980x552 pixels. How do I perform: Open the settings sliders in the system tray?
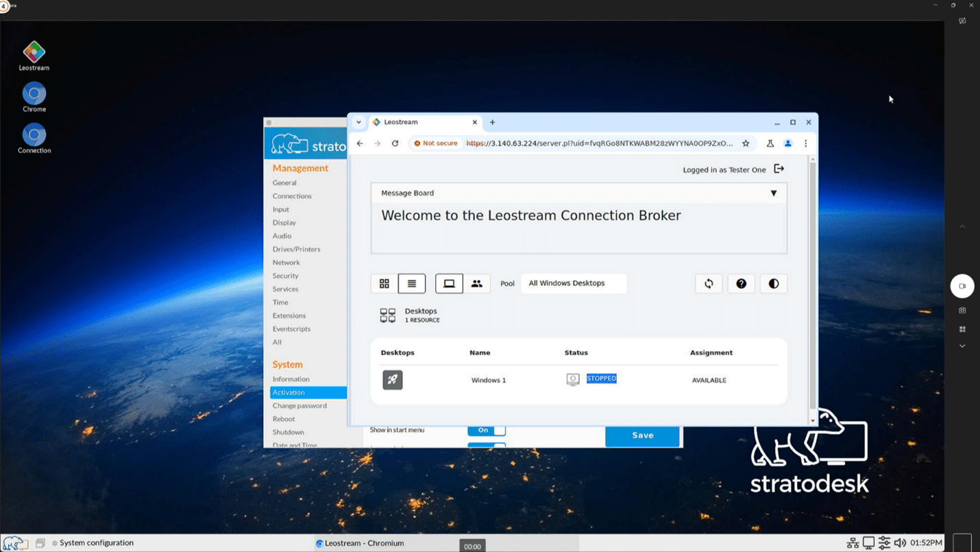point(884,542)
